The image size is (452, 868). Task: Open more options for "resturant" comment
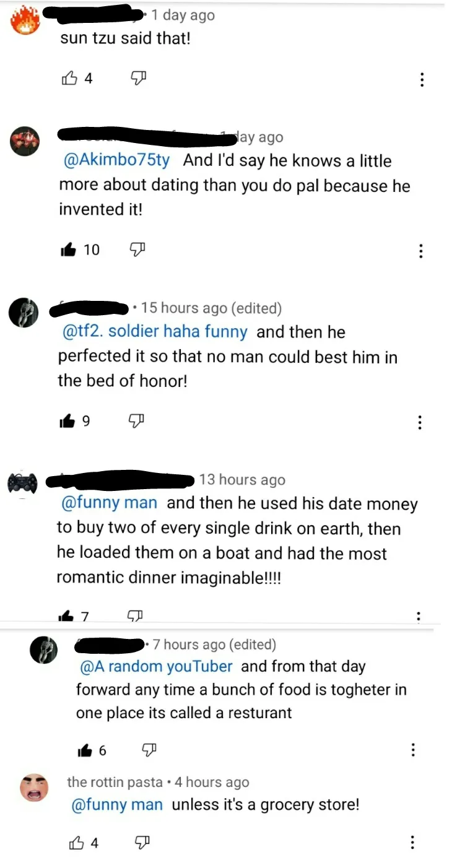(413, 750)
